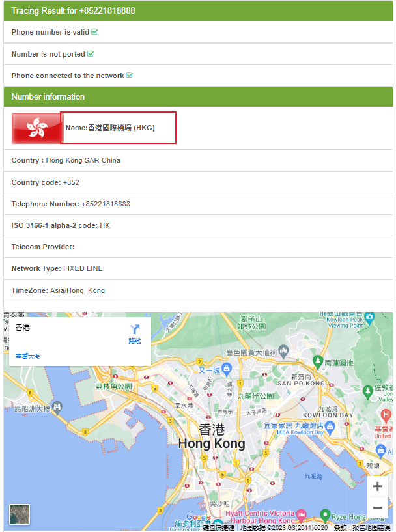The height and width of the screenshot is (532, 396).
Task: Open 报告地图错误 report map error link
Action: click(371, 527)
